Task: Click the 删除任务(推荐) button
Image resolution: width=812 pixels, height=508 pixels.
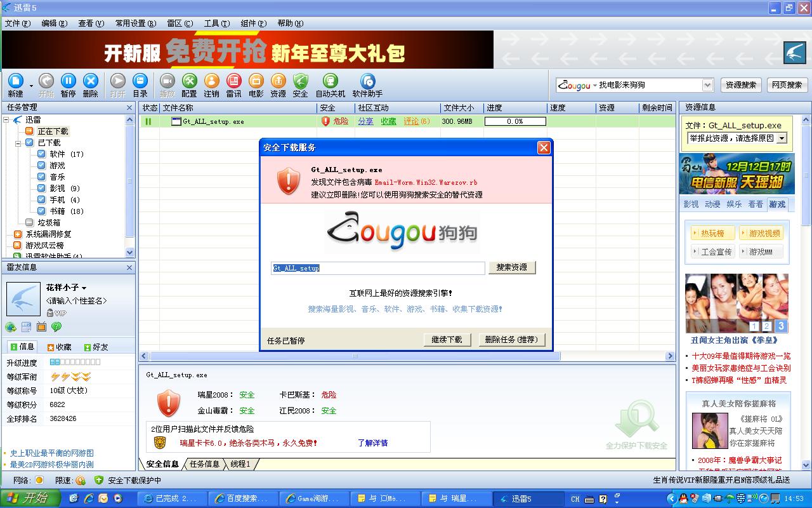Action: (x=512, y=340)
